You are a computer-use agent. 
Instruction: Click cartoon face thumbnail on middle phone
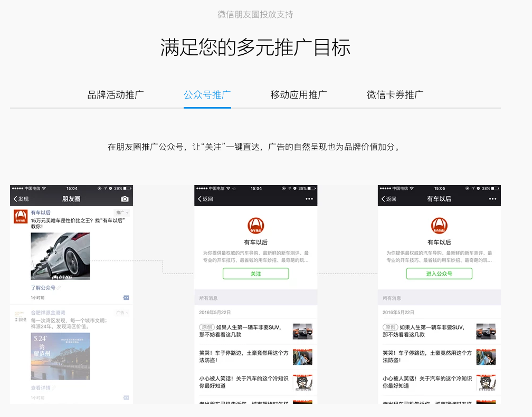pyautogui.click(x=302, y=382)
